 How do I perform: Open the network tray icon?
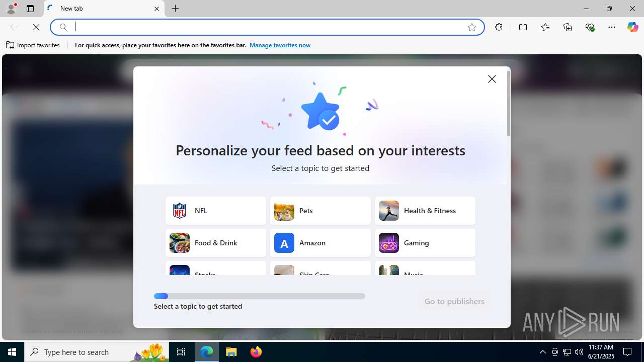567,352
